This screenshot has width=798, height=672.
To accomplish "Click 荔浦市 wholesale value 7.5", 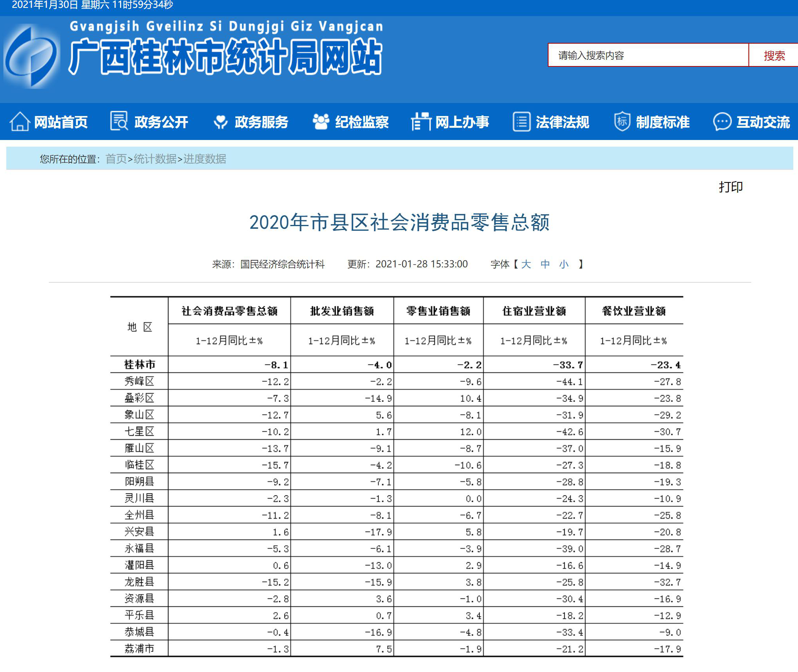I will pyautogui.click(x=384, y=649).
